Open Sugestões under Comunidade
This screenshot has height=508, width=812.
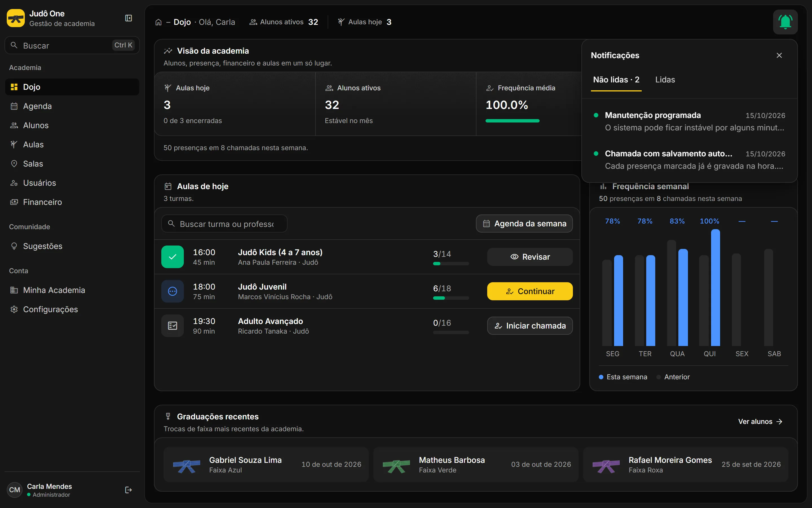[72, 246]
